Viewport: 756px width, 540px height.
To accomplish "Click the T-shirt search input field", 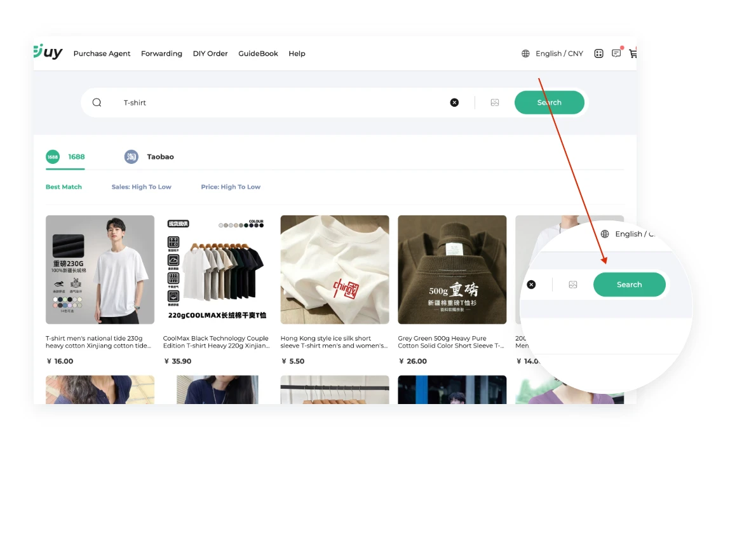I will click(x=280, y=102).
